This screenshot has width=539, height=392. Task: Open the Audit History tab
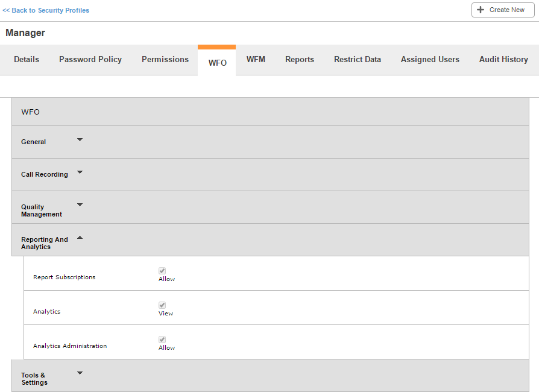[503, 60]
